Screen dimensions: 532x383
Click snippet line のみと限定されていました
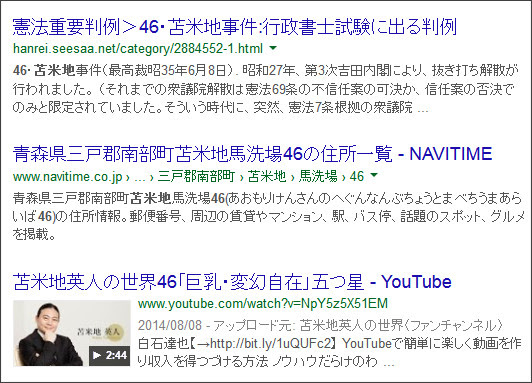coord(221,108)
